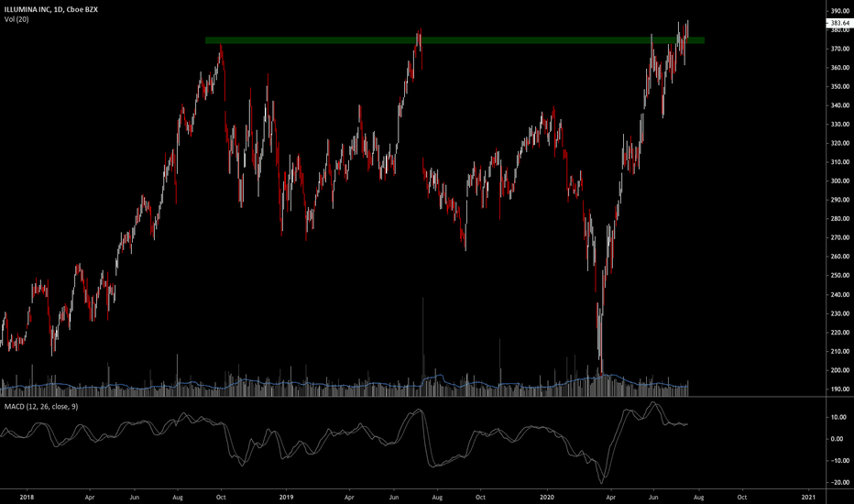Viewport: 854px width, 504px height.
Task: Click the 2021 label on time axis
Action: coord(809,498)
